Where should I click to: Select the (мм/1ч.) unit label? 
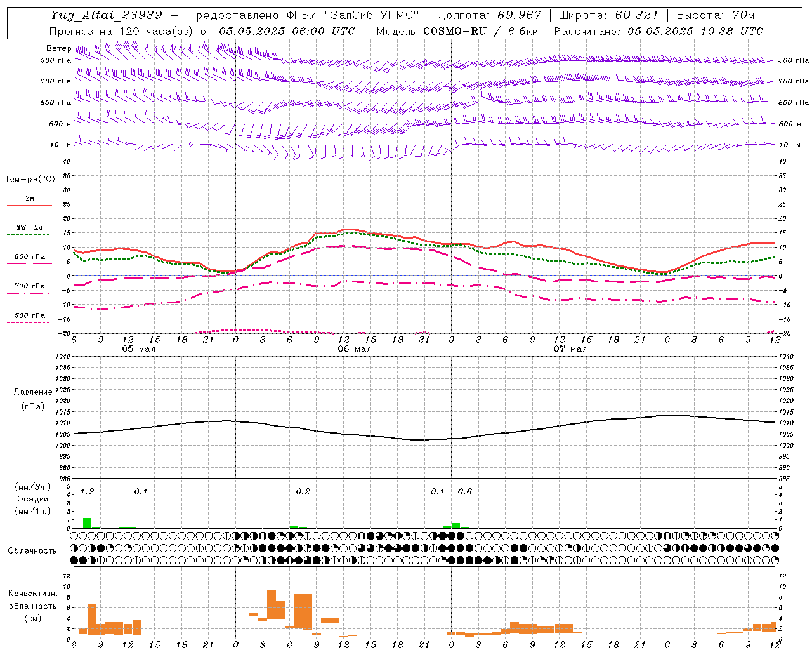point(33,511)
